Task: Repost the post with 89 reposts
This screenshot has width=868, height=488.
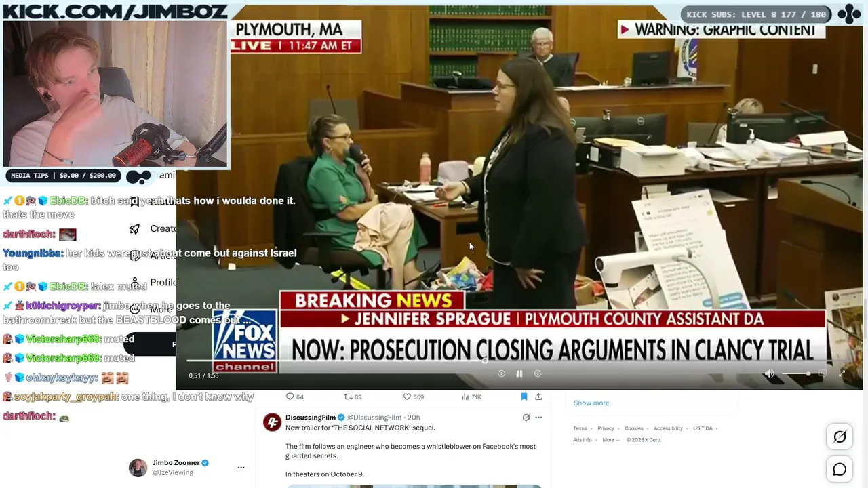Action: [x=353, y=396]
